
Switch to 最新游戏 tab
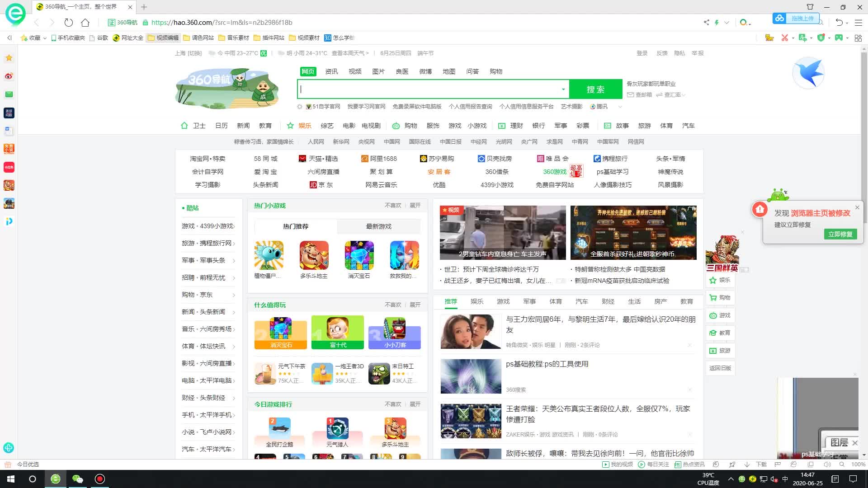[379, 226]
